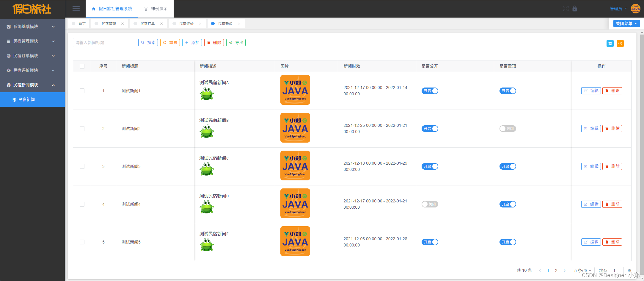This screenshot has height=281, width=644.
Task: Toggle the select-all checkbox in table header
Action: [x=82, y=66]
